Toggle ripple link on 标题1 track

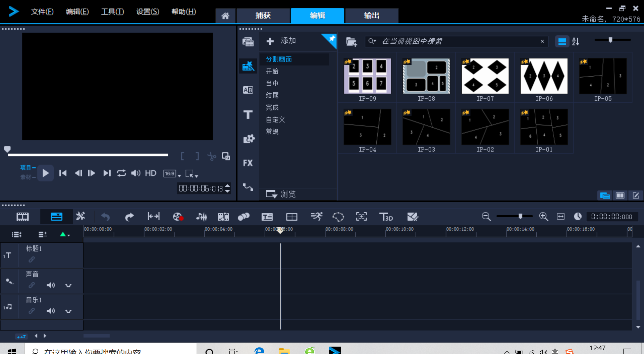click(x=32, y=260)
